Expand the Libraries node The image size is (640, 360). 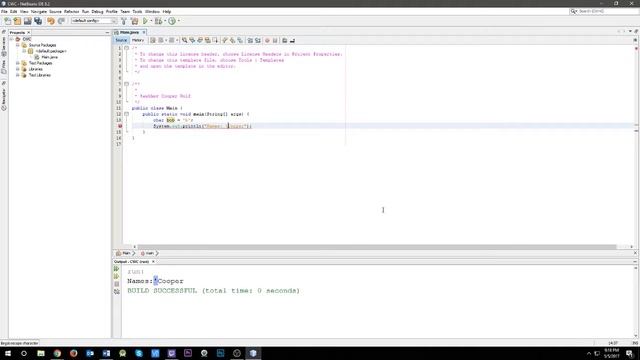click(18, 69)
